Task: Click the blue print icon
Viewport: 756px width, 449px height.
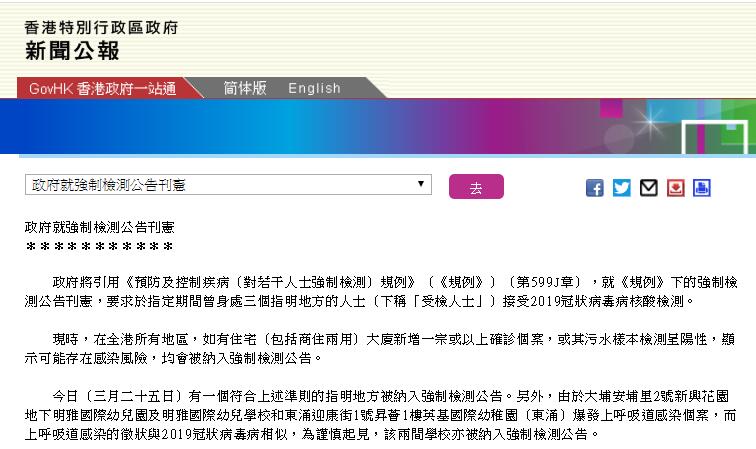Action: 701,188
